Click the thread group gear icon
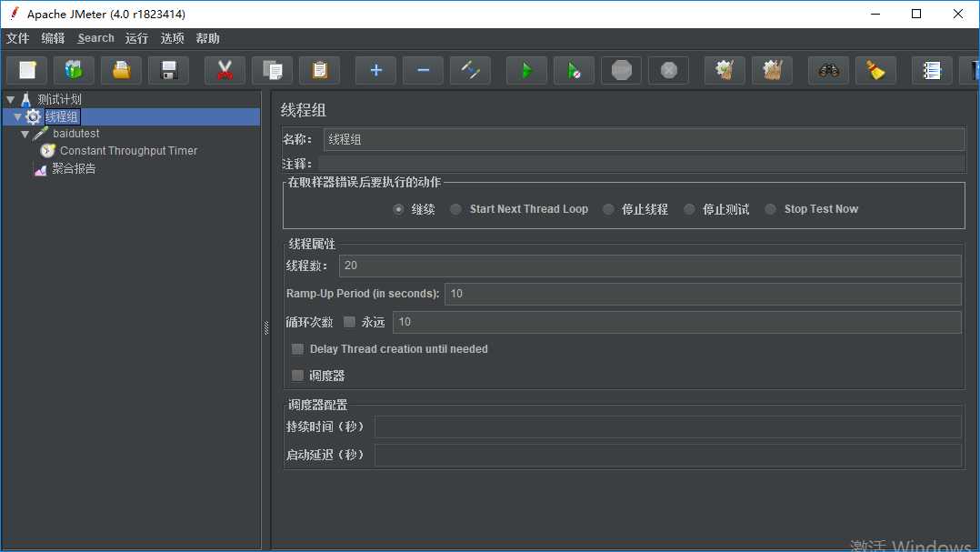 tap(33, 116)
